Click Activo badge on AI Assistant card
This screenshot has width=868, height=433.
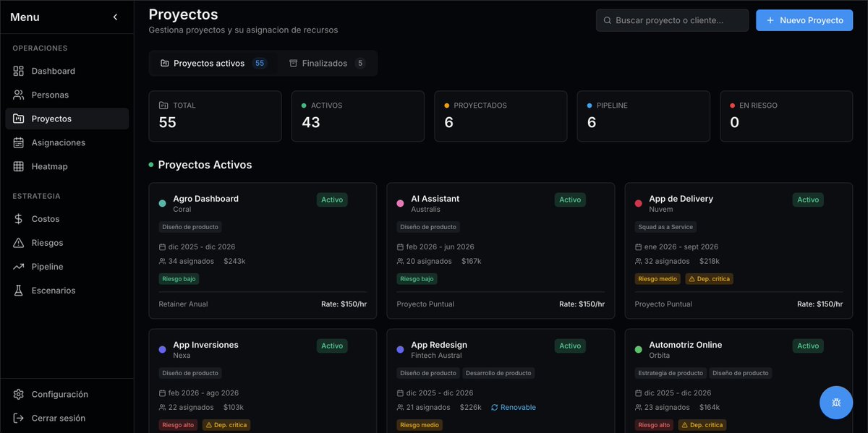pos(570,200)
